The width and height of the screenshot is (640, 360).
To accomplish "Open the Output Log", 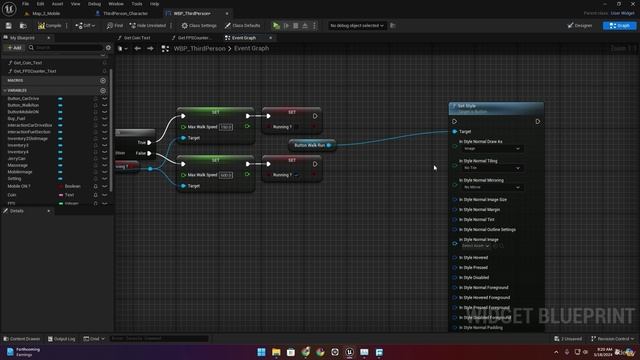I will 62,339.
